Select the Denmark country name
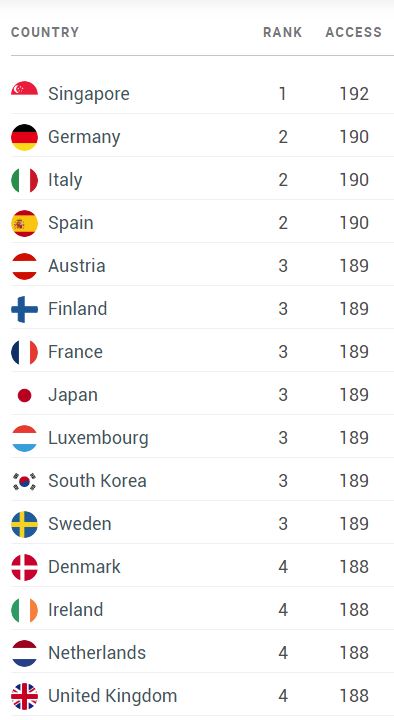Viewport: 394px width, 720px height. pos(84,567)
